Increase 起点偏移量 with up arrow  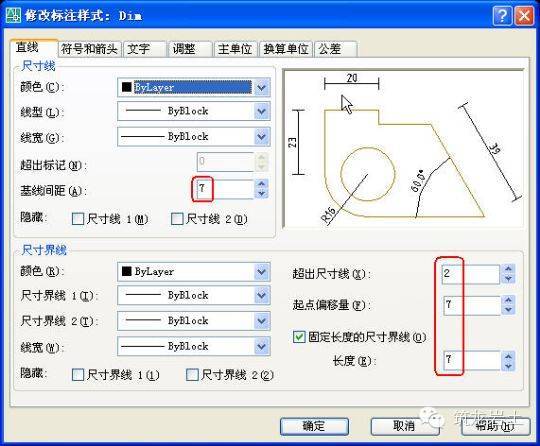click(x=508, y=300)
